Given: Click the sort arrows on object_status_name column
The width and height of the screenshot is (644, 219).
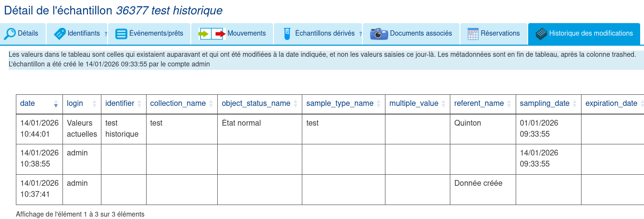Looking at the screenshot, I should 295,103.
